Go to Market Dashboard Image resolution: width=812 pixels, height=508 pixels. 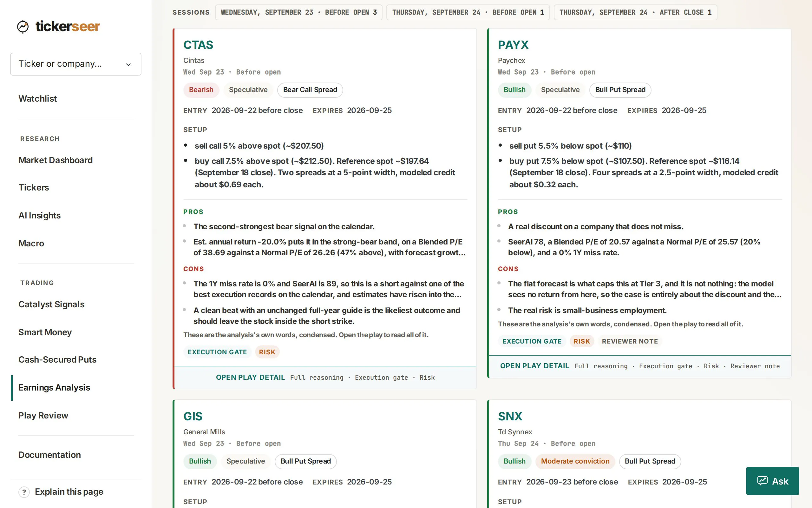click(x=56, y=160)
